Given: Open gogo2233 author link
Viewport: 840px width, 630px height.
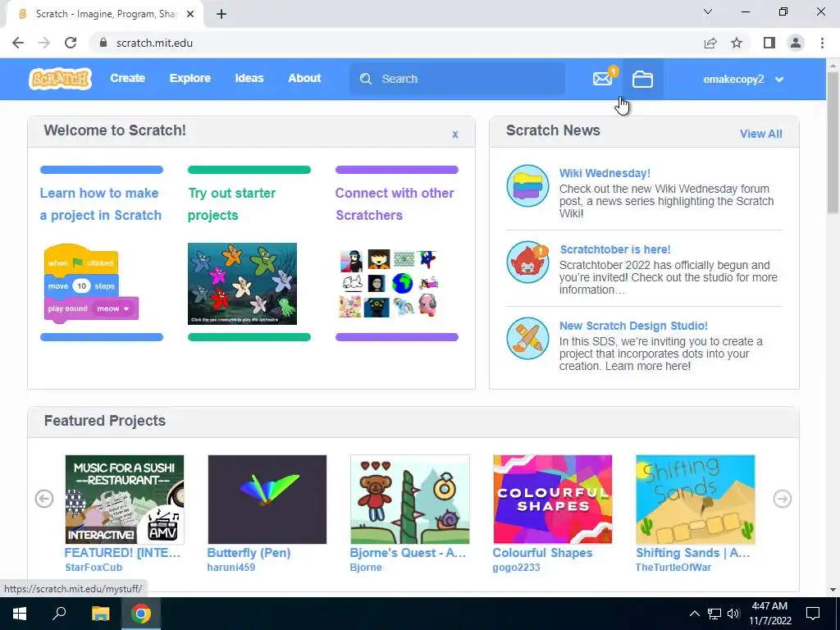Looking at the screenshot, I should point(516,568).
